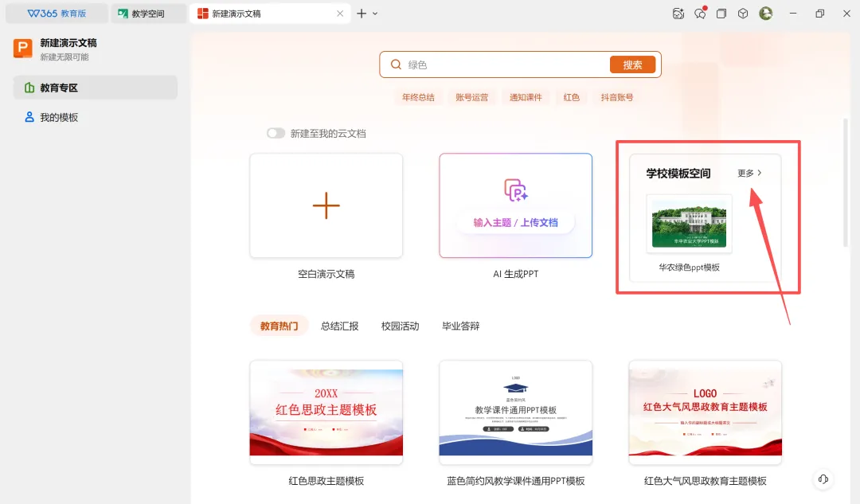Open the 红色大气风思政教育 template thumbnail
The width and height of the screenshot is (860, 504).
coord(706,412)
